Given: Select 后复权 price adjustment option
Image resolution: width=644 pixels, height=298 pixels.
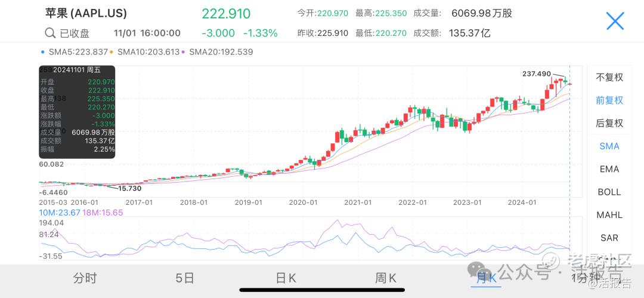Looking at the screenshot, I should point(609,123).
